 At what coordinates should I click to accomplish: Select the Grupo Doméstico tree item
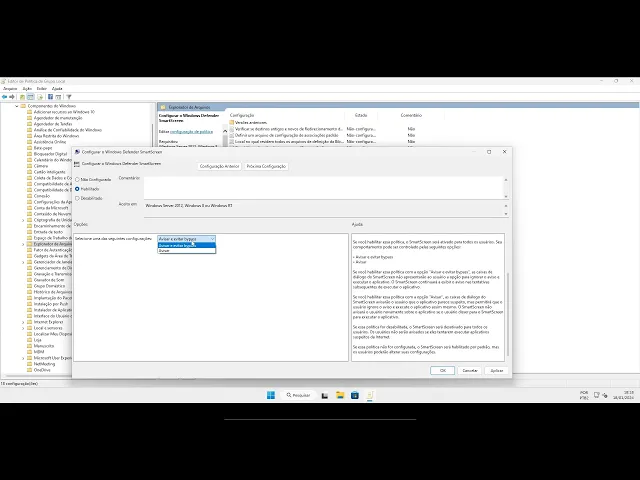pos(49,286)
